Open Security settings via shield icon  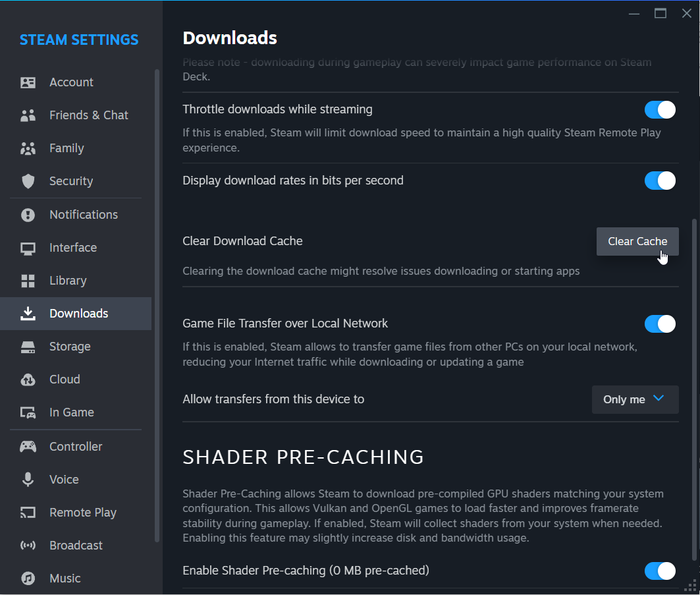[28, 181]
